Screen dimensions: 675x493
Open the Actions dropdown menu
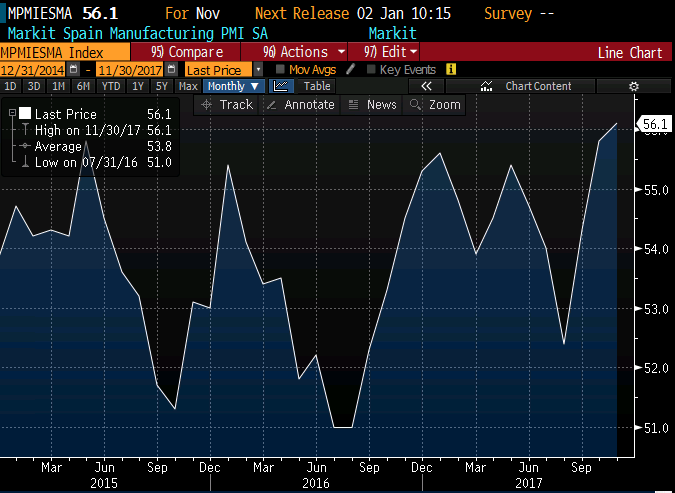click(x=304, y=52)
